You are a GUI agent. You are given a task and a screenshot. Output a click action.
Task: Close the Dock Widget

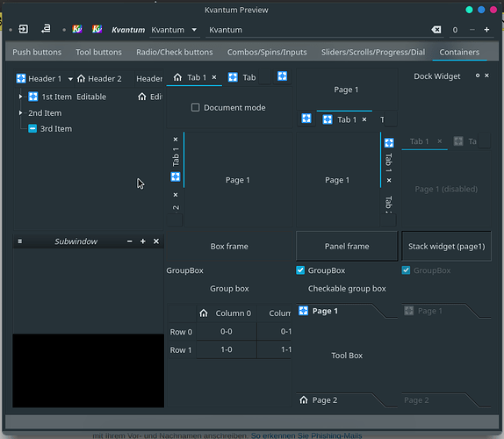coord(486,76)
